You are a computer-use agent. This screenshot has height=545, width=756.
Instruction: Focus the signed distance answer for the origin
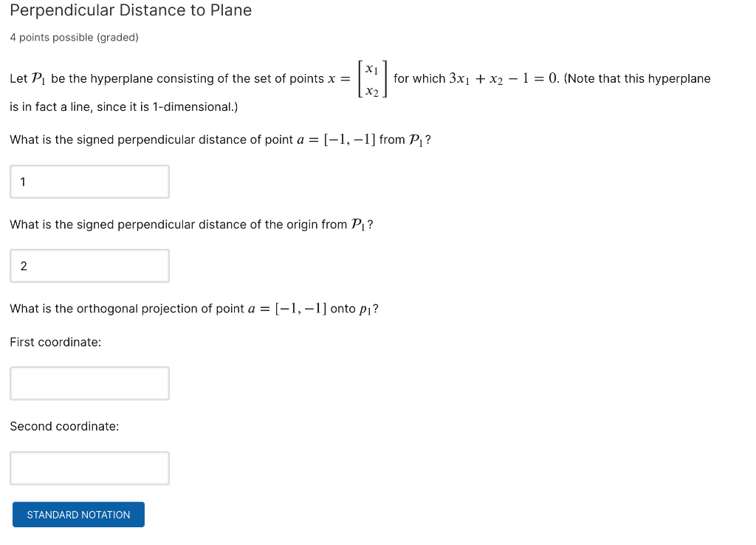click(x=89, y=266)
